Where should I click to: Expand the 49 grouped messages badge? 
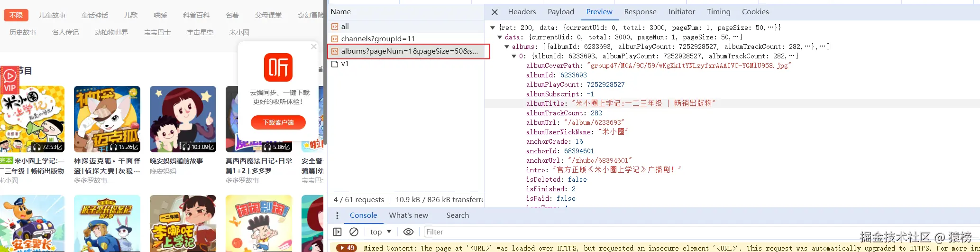tap(347, 248)
